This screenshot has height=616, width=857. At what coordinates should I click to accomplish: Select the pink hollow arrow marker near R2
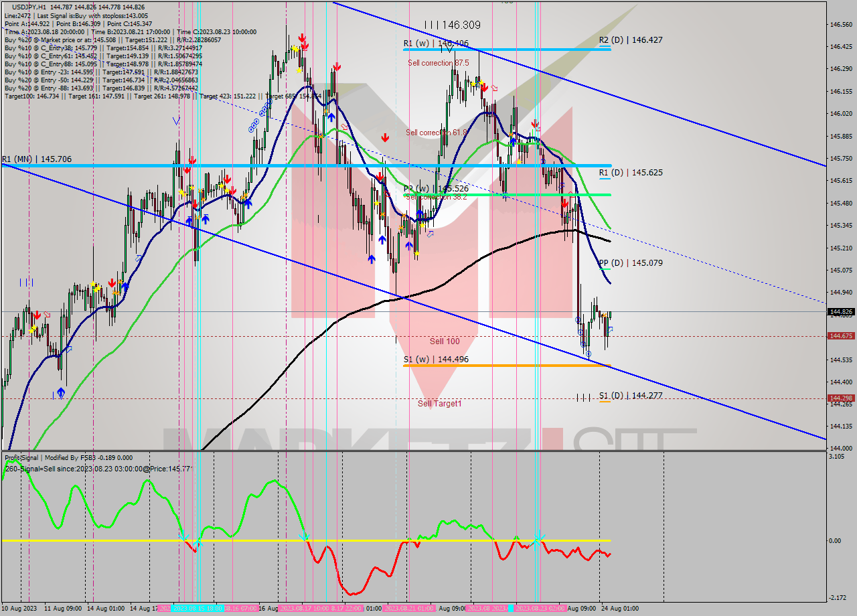(x=494, y=88)
